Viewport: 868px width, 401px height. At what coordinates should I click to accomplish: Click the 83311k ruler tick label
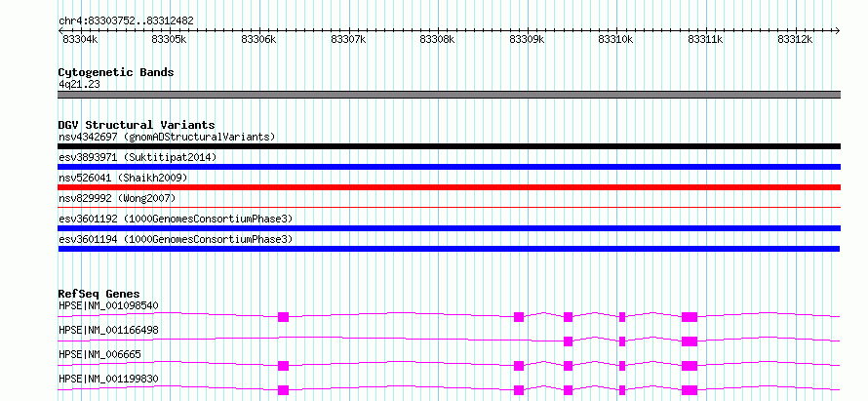coord(706,39)
